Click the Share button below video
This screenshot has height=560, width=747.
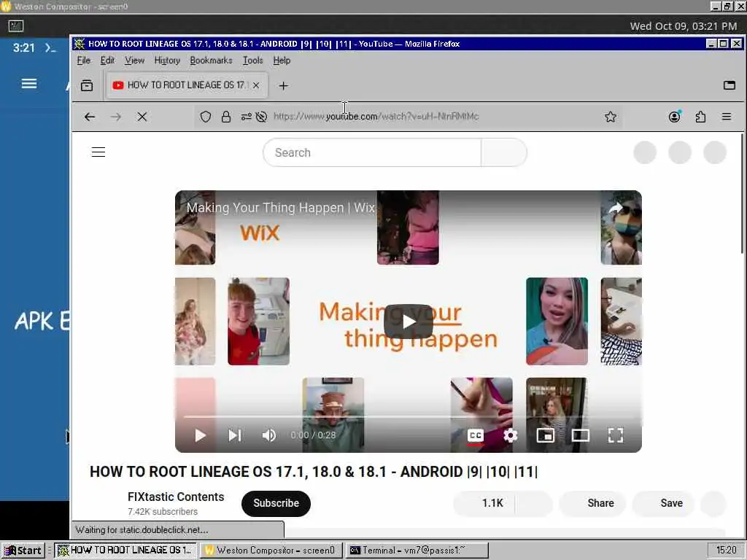pos(592,503)
